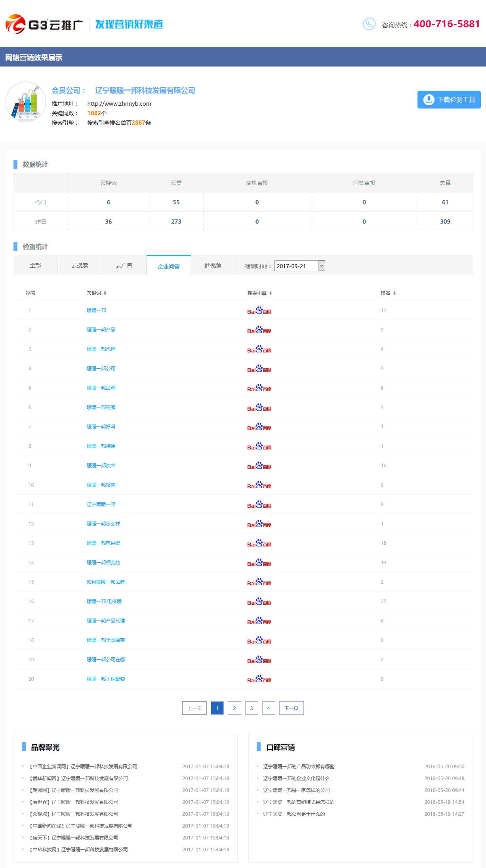Image resolution: width=486 pixels, height=868 pixels.
Task: Switch to the 推视频 tab
Action: point(213,265)
